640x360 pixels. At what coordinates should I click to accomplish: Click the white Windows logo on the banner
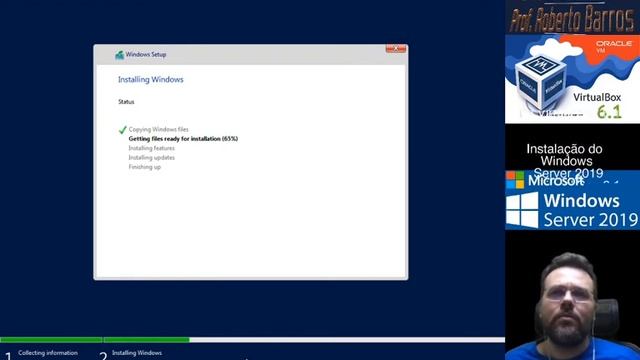[522, 210]
